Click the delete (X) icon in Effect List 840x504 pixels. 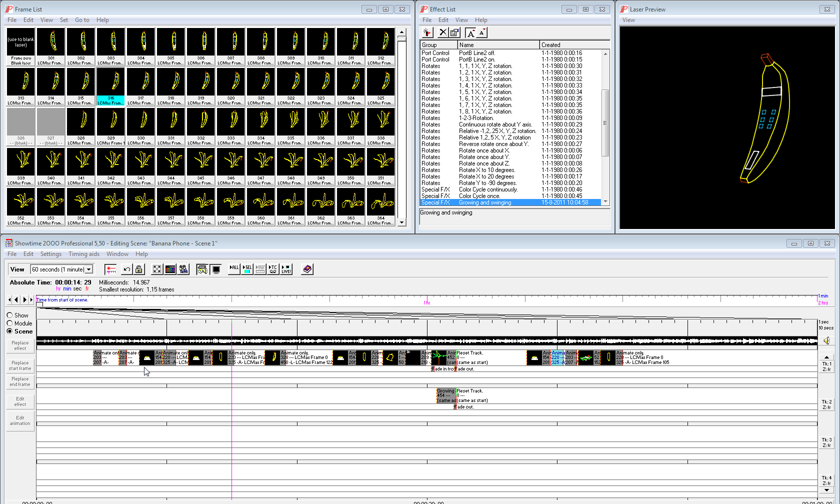442,32
